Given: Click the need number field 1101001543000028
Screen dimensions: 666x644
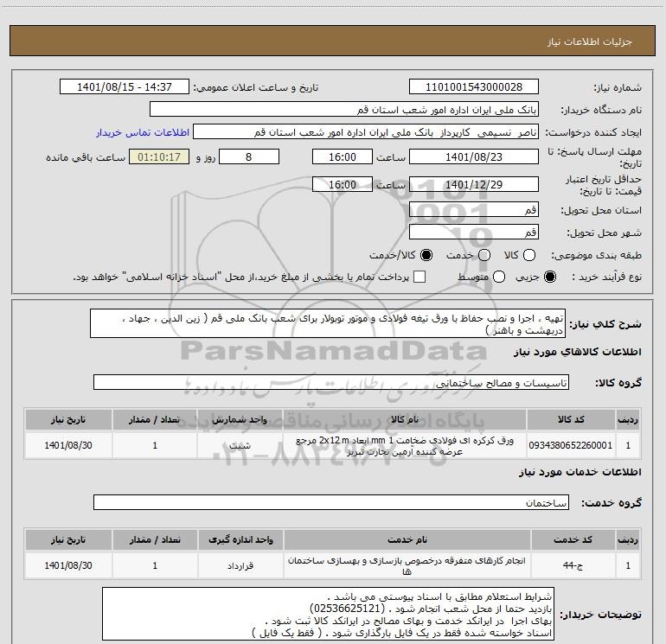Looking at the screenshot, I should tap(474, 87).
